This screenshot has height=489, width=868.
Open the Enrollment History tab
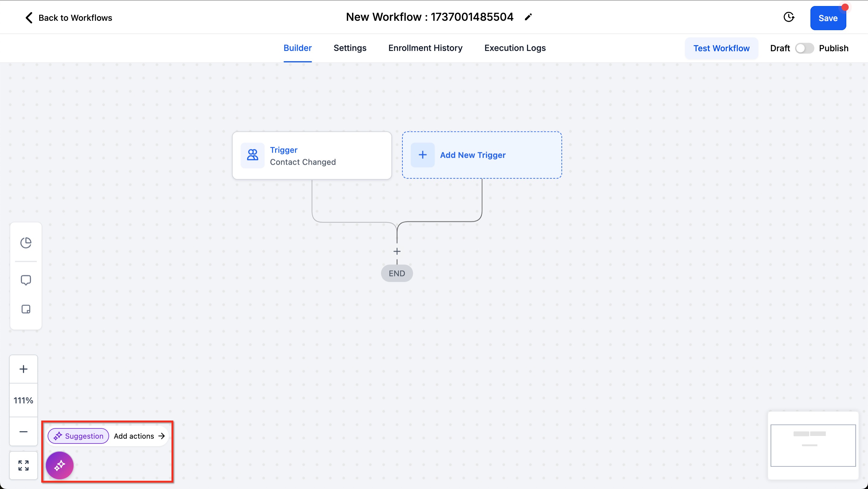[425, 48]
